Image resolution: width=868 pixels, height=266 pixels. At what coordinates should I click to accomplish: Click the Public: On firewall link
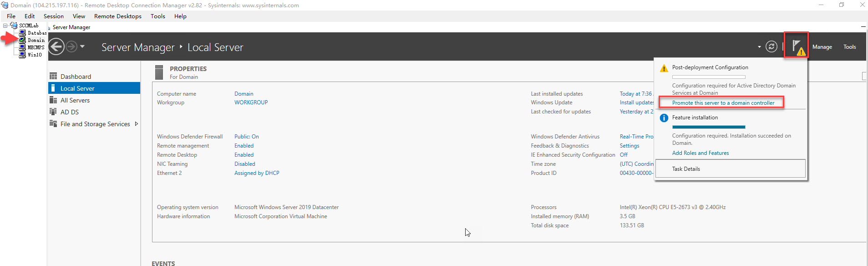[246, 137]
